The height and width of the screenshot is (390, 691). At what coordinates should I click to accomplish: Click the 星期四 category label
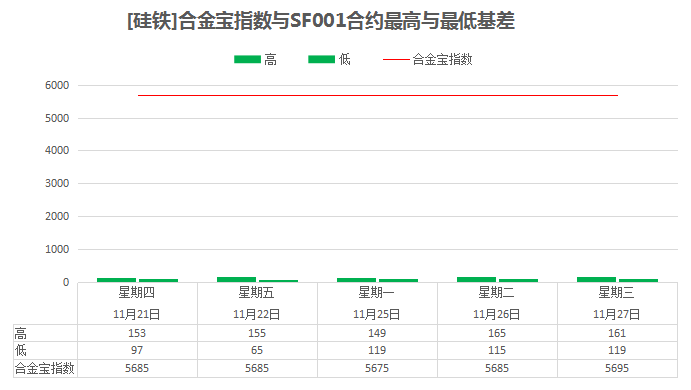click(x=137, y=292)
